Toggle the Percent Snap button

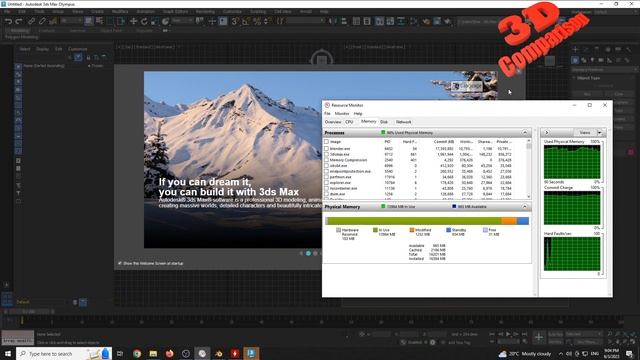(x=257, y=21)
